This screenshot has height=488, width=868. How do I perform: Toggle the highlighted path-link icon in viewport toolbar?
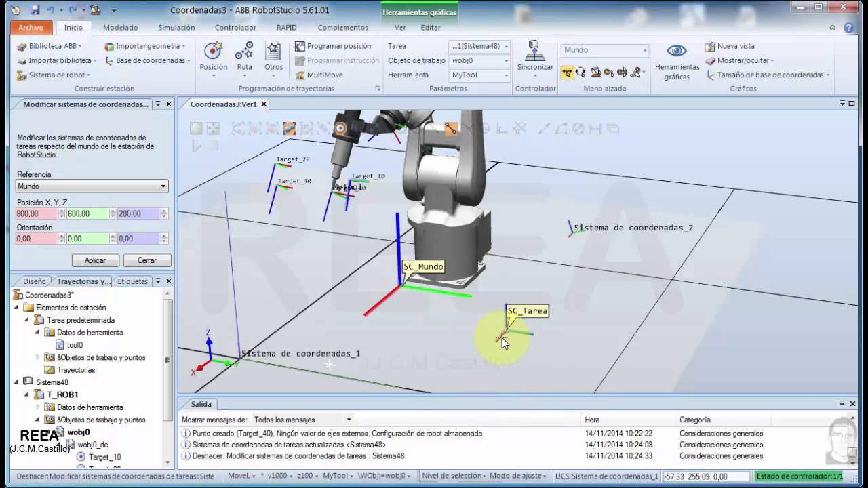pos(450,128)
